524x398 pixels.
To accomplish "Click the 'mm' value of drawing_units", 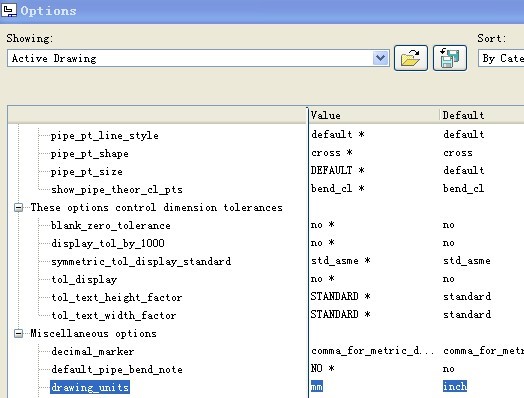I will tap(317, 387).
